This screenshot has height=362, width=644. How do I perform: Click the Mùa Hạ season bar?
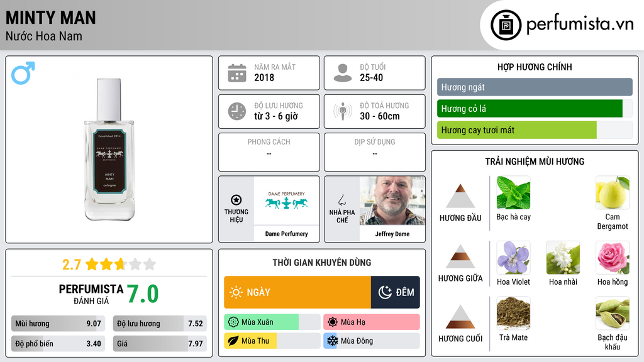pos(371,322)
